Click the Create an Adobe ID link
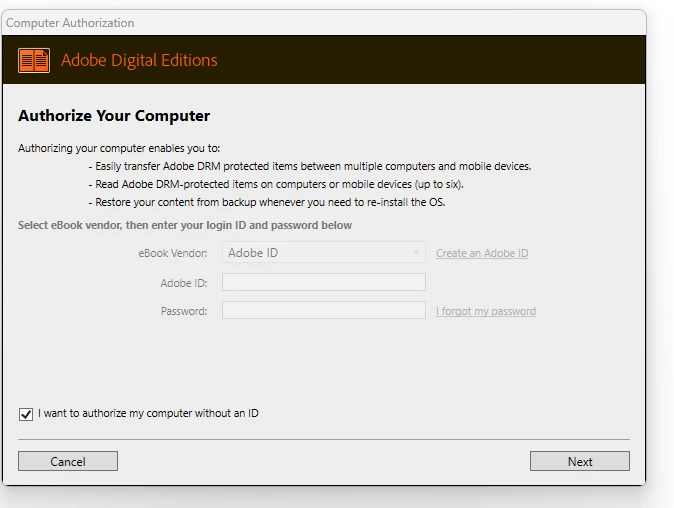Screen dimensions: 674x508 point(482,253)
